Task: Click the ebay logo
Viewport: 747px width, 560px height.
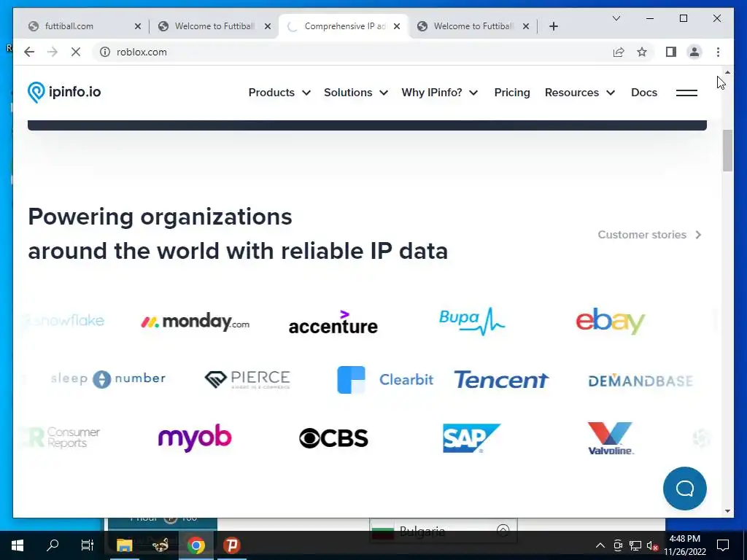Action: click(611, 321)
